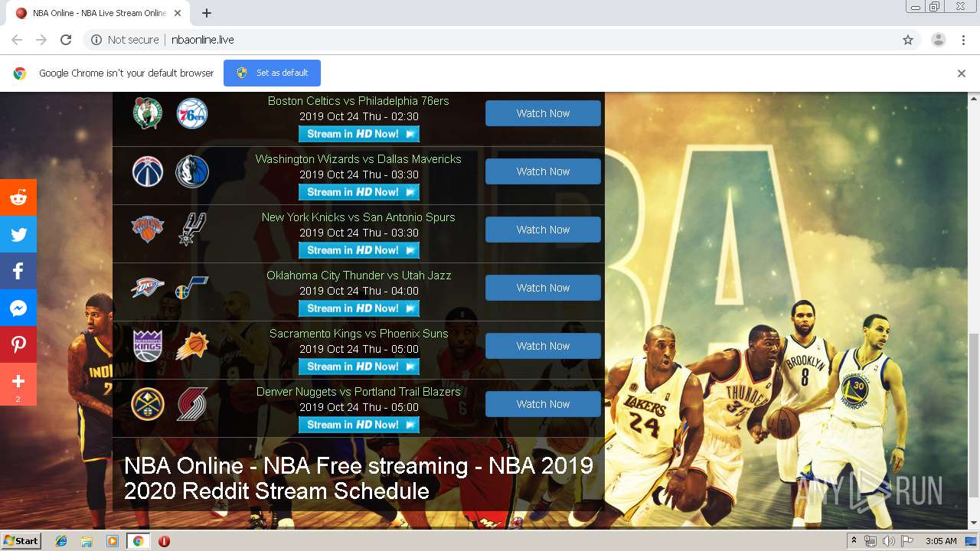Open New York Knicks vs San Antonio Spurs link

click(x=358, y=217)
